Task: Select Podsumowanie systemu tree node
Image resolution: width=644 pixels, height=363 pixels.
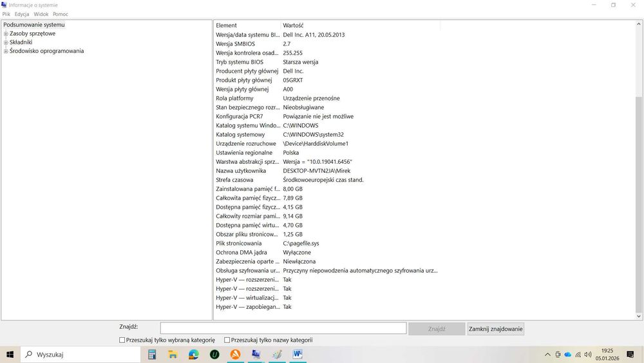Action: pos(34,25)
